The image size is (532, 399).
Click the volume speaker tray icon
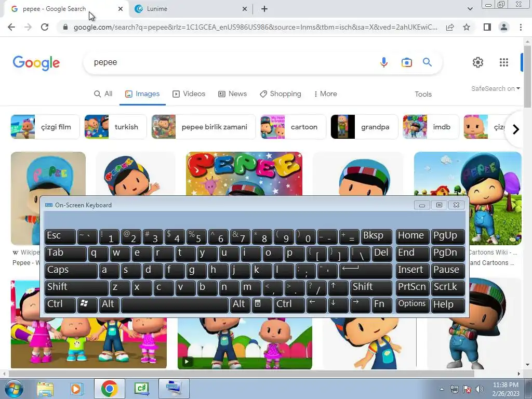(x=480, y=389)
